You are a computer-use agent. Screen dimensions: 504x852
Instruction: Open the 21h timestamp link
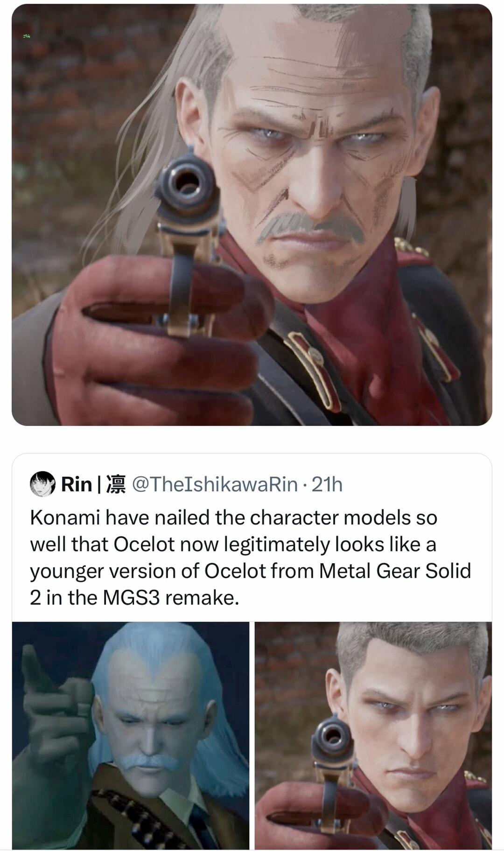pyautogui.click(x=327, y=485)
